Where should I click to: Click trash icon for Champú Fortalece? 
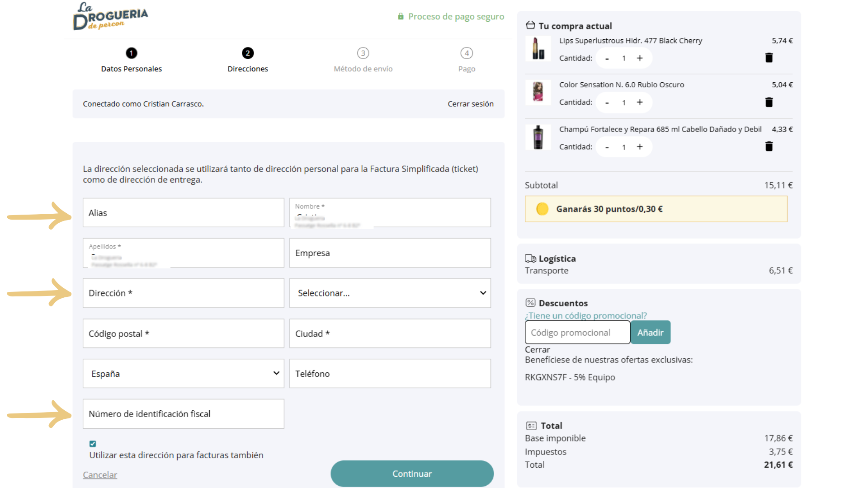769,146
